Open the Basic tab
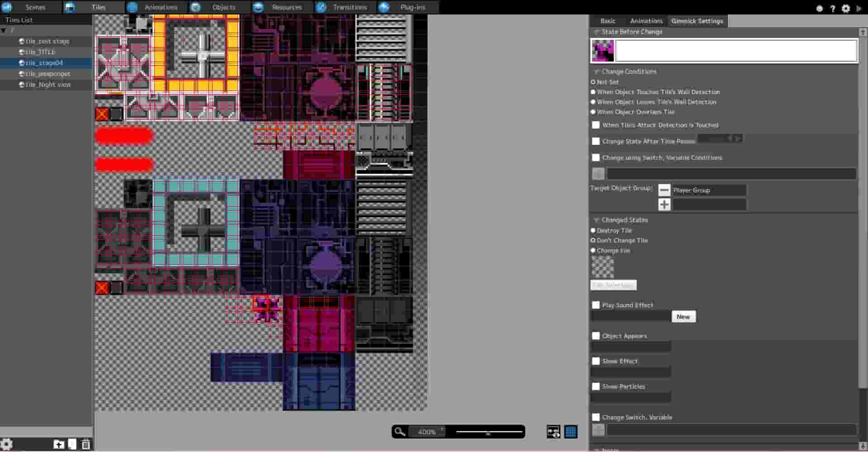The height and width of the screenshot is (452, 868). pos(607,21)
